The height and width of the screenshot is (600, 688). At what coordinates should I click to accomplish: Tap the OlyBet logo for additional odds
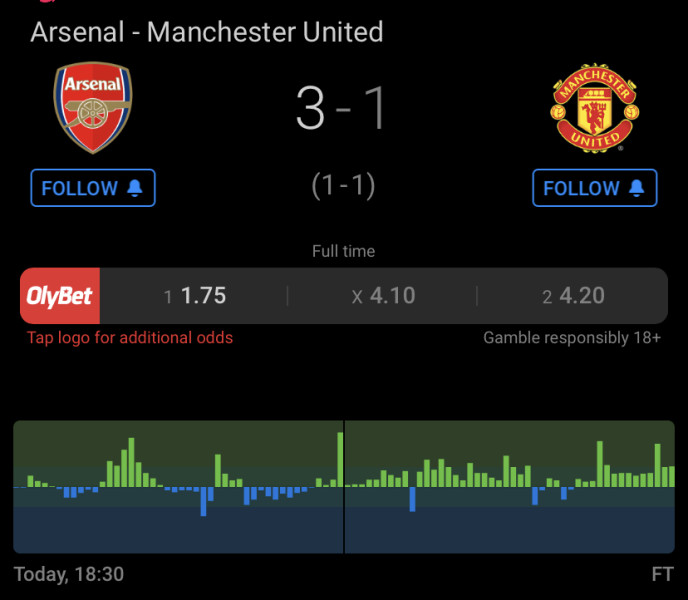pyautogui.click(x=60, y=295)
